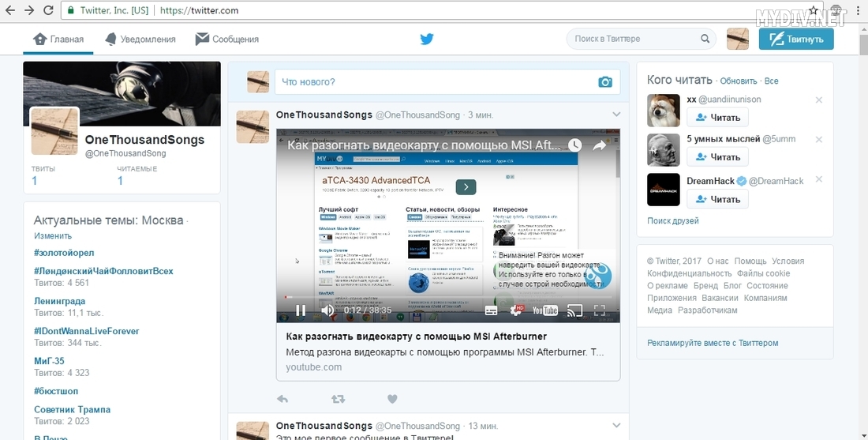The height and width of the screenshot is (440, 868).
Task: Follow DreamHack with Читать button
Action: (717, 199)
